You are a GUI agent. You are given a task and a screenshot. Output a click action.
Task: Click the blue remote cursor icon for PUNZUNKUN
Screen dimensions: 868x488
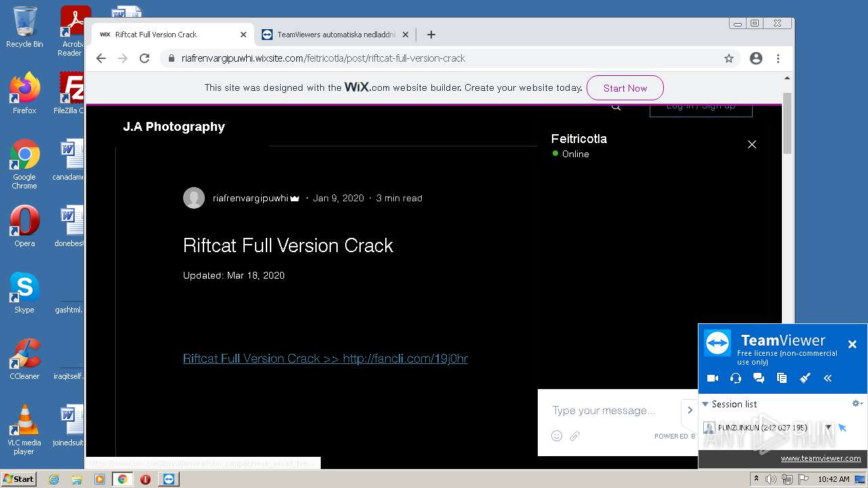click(x=842, y=428)
